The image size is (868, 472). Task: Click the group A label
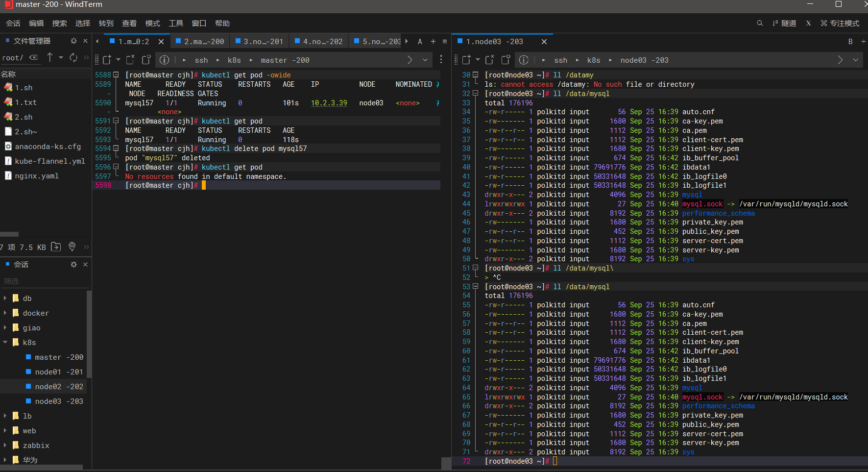point(420,42)
